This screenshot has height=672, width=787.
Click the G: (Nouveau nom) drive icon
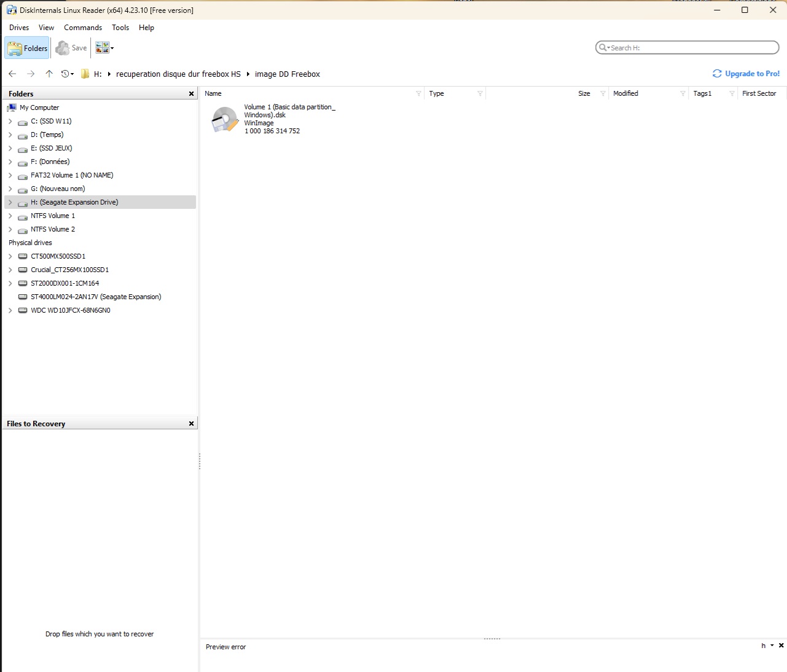[23, 189]
